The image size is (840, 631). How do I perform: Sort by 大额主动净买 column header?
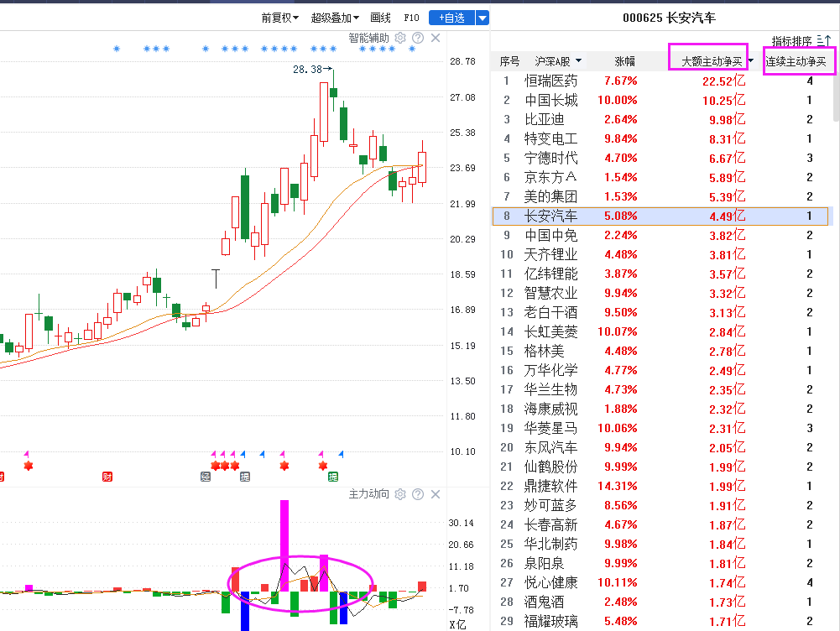712,61
